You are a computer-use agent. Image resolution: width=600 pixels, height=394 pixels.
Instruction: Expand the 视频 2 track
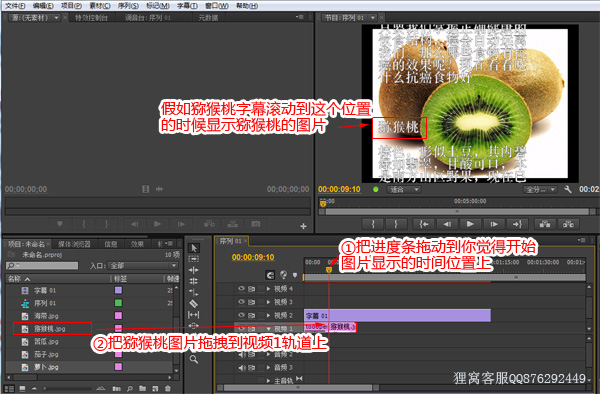tap(268, 315)
